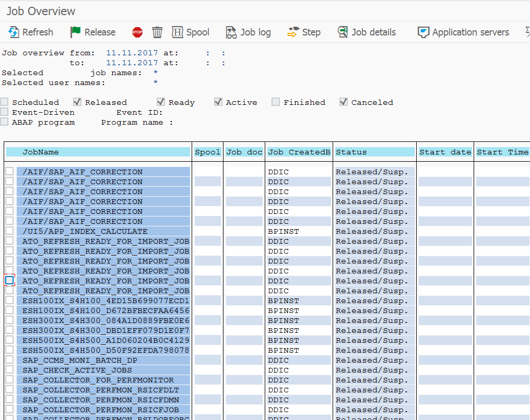Select the SAP_CCMS_MONI_BATCH_DP row checkbox
Screen dimensions: 530x420
(9, 360)
